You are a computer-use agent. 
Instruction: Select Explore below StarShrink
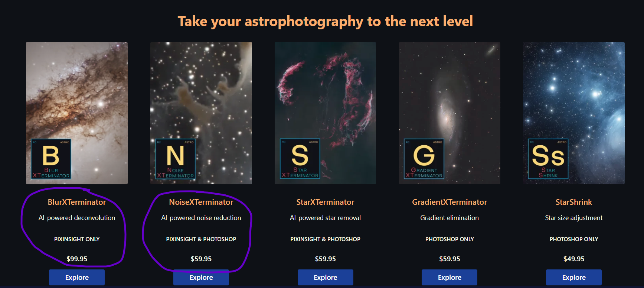click(x=574, y=278)
